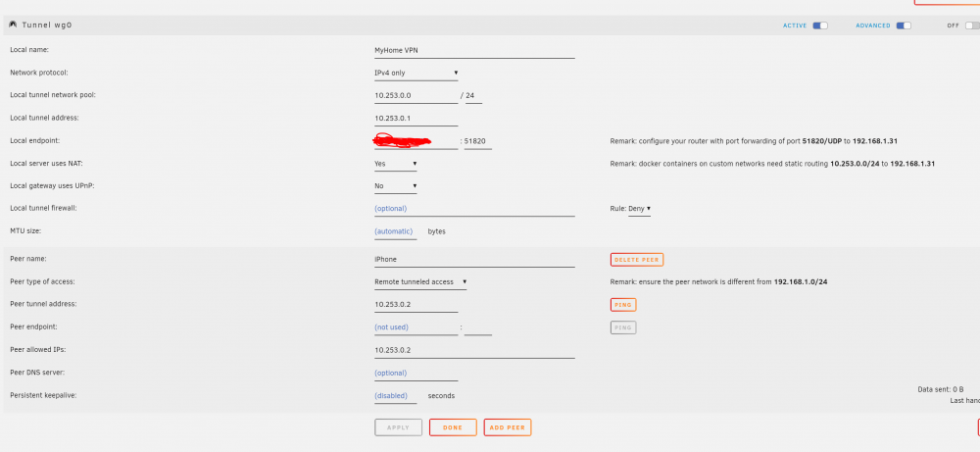This screenshot has width=980, height=452.
Task: Click the Local endpoint address field
Action: point(416,141)
